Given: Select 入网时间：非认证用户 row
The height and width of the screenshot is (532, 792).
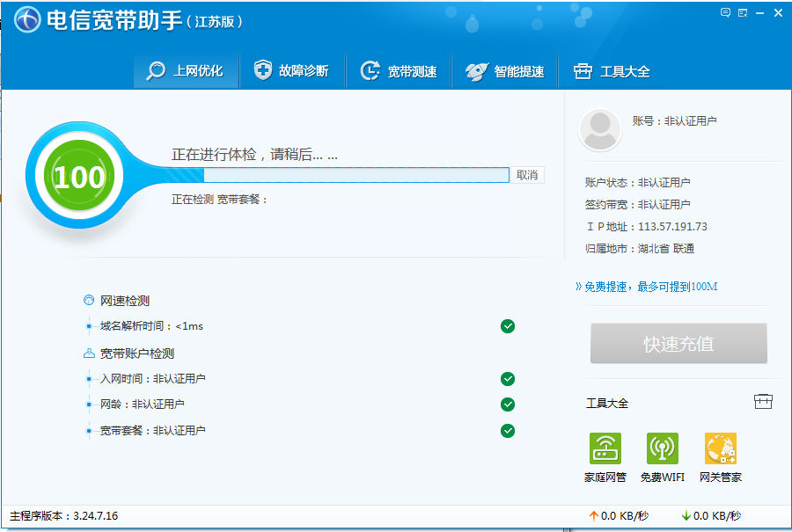Looking at the screenshot, I should click(x=301, y=379).
